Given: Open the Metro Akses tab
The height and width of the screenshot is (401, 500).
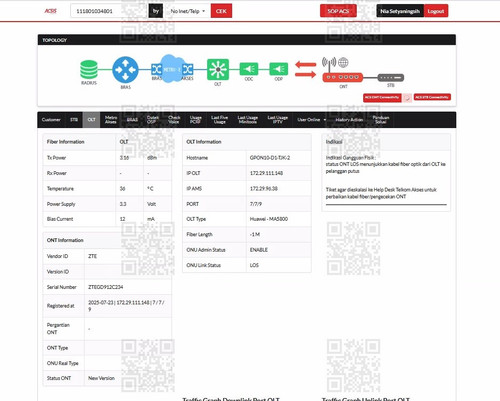Looking at the screenshot, I should click(111, 120).
